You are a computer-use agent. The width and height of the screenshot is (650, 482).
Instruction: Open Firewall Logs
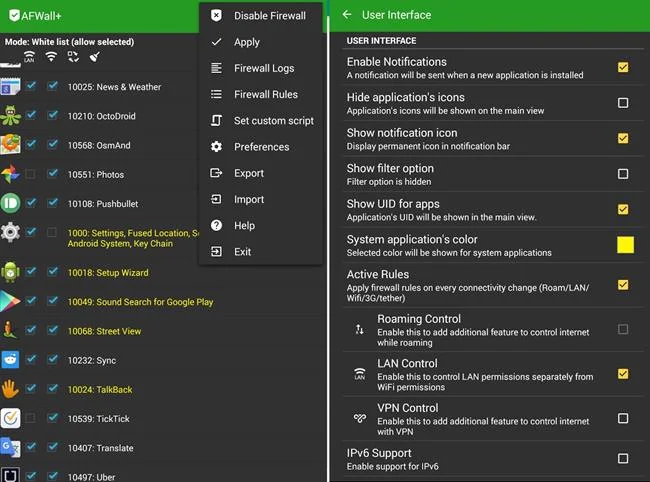pyautogui.click(x=261, y=68)
